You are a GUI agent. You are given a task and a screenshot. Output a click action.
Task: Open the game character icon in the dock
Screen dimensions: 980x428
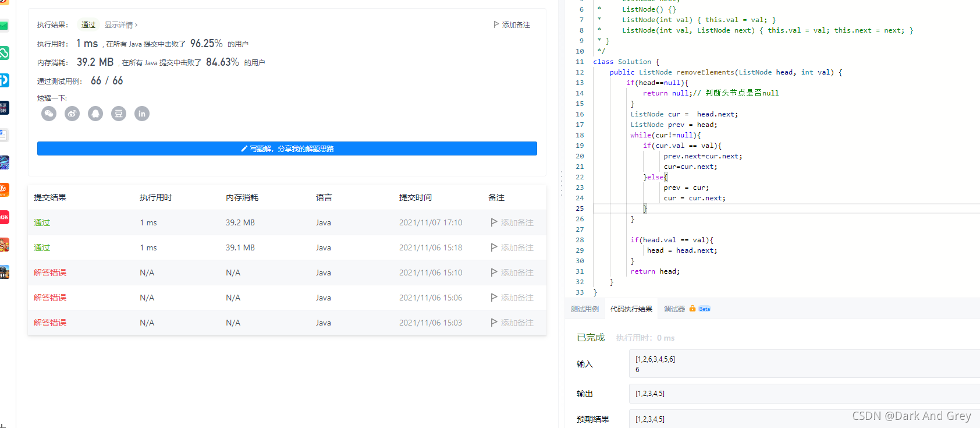[x=4, y=245]
